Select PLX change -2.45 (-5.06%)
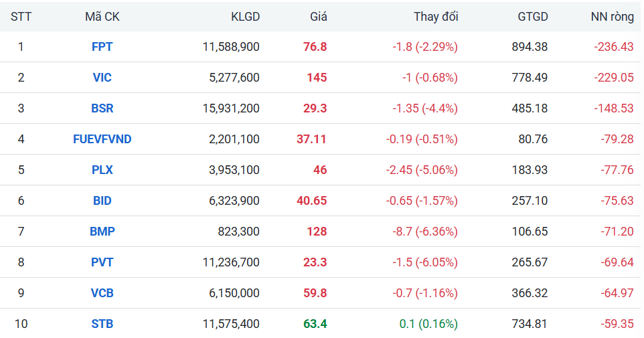This screenshot has width=644, height=338. [422, 170]
